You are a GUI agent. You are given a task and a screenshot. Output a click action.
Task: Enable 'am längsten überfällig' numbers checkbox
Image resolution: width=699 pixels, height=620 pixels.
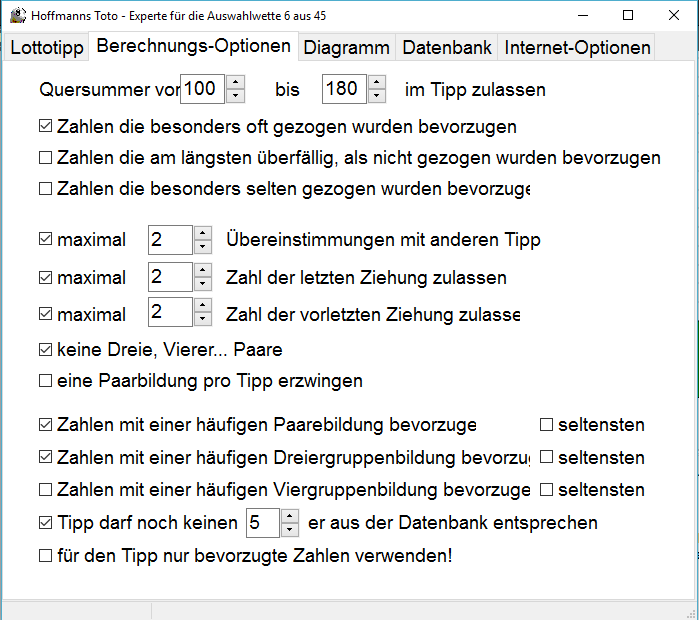click(45, 157)
